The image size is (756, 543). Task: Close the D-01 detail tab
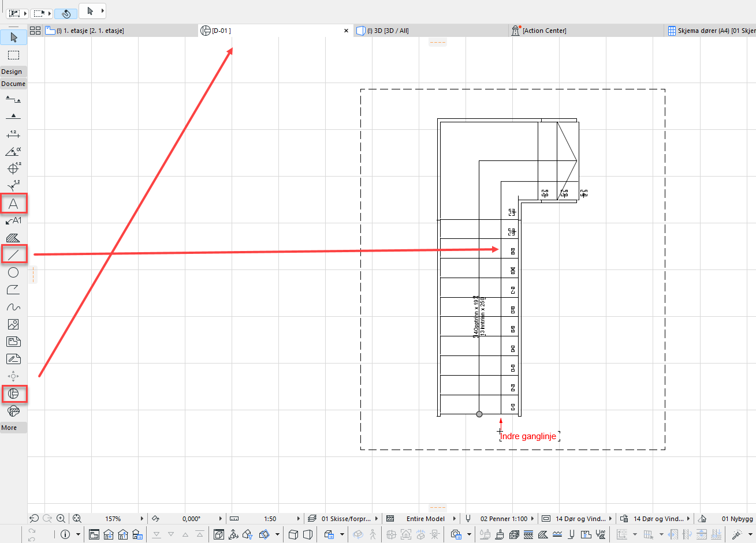(x=346, y=31)
